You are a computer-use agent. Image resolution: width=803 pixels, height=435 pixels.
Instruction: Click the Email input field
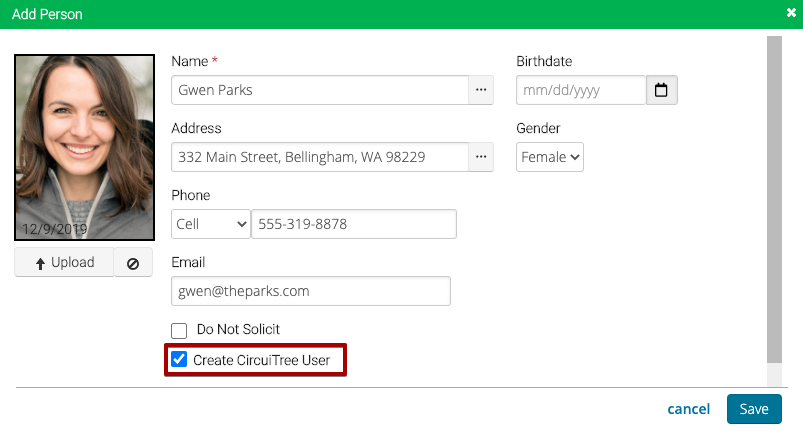click(x=311, y=291)
